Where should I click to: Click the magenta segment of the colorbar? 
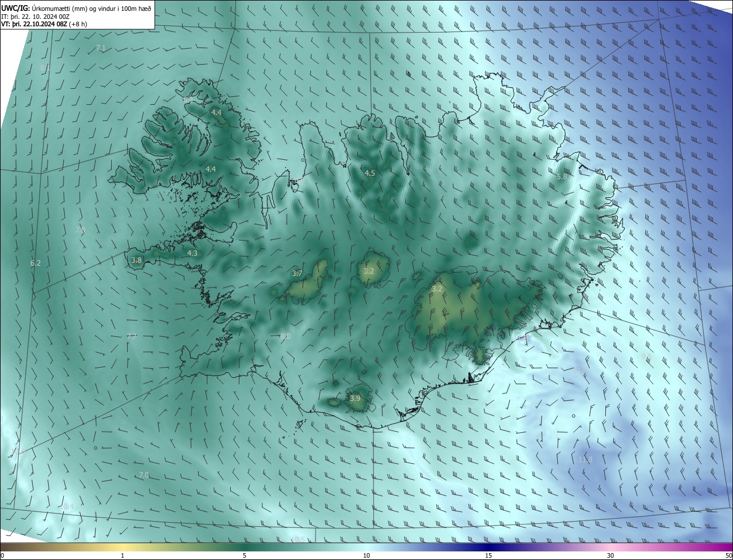click(x=719, y=548)
